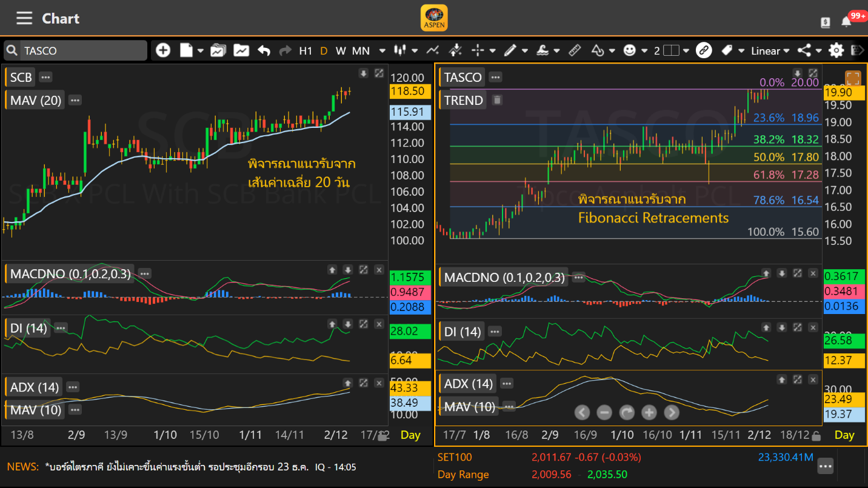868x488 pixels.
Task: Open the dollar account icon
Action: [x=826, y=22]
